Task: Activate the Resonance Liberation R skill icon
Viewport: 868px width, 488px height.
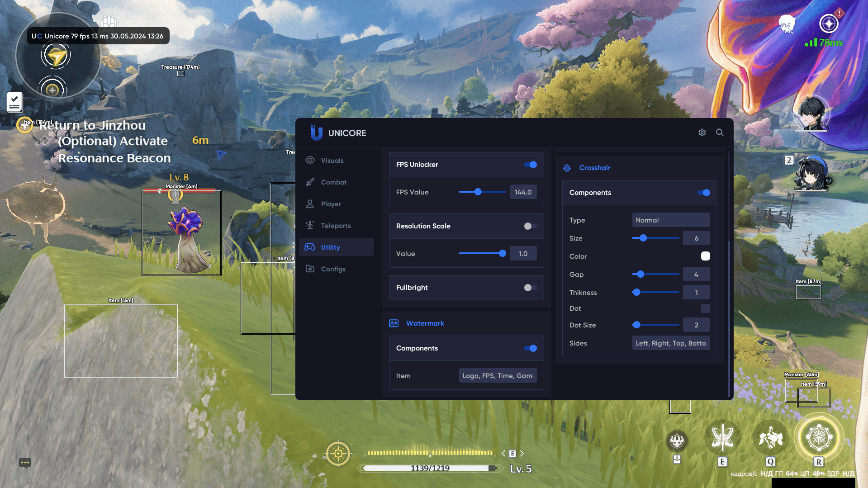Action: coord(819,438)
